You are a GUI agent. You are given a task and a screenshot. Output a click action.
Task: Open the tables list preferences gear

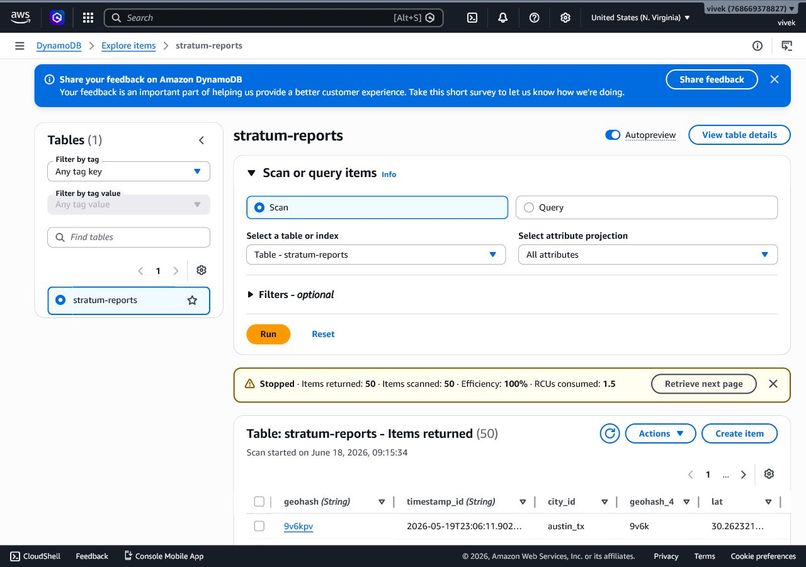(x=202, y=270)
